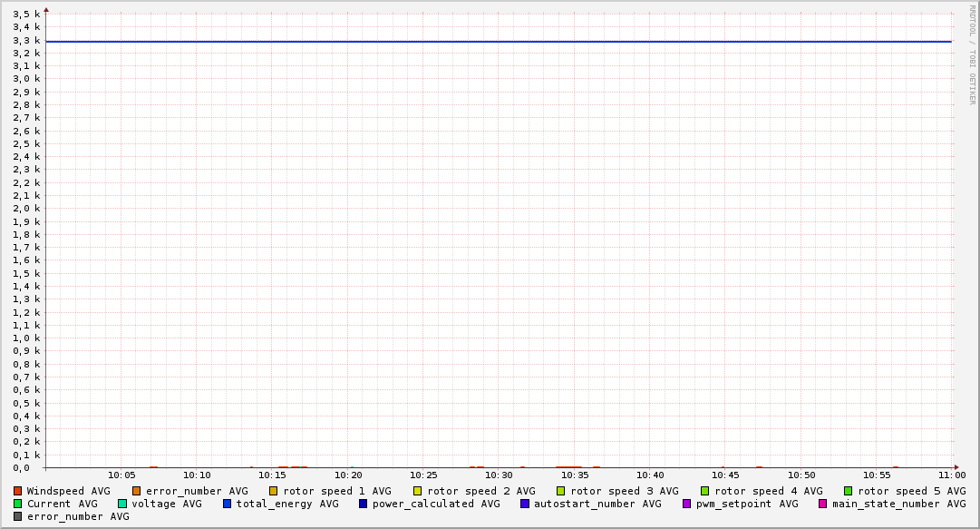Click the orange error_number AVG color swatch
The height and width of the screenshot is (529, 980).
click(137, 491)
